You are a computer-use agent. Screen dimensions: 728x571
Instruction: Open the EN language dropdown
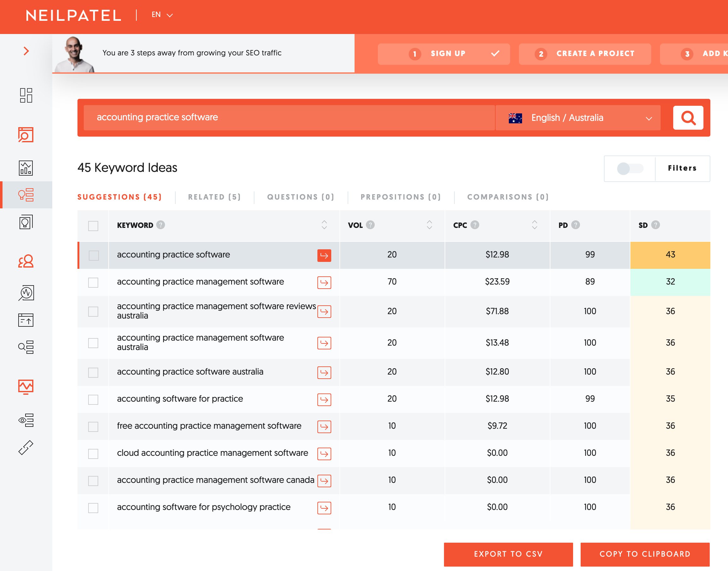(x=162, y=15)
